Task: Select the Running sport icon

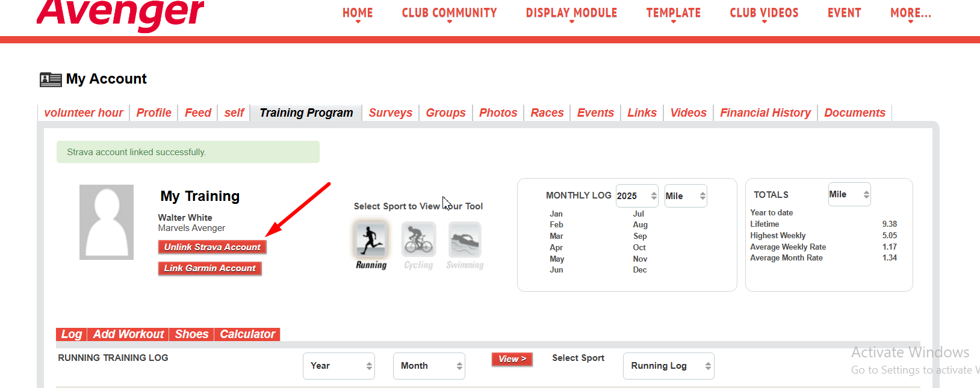Action: (371, 240)
